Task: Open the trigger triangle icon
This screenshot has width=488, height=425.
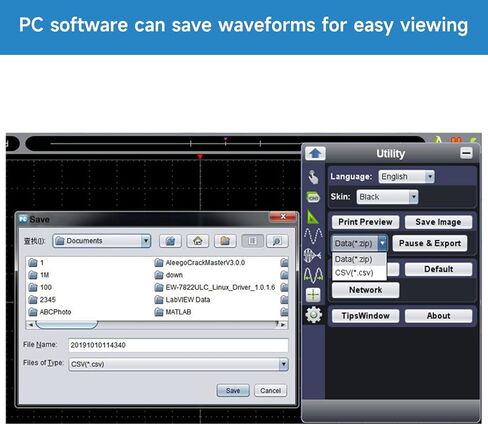Action: pyautogui.click(x=313, y=217)
